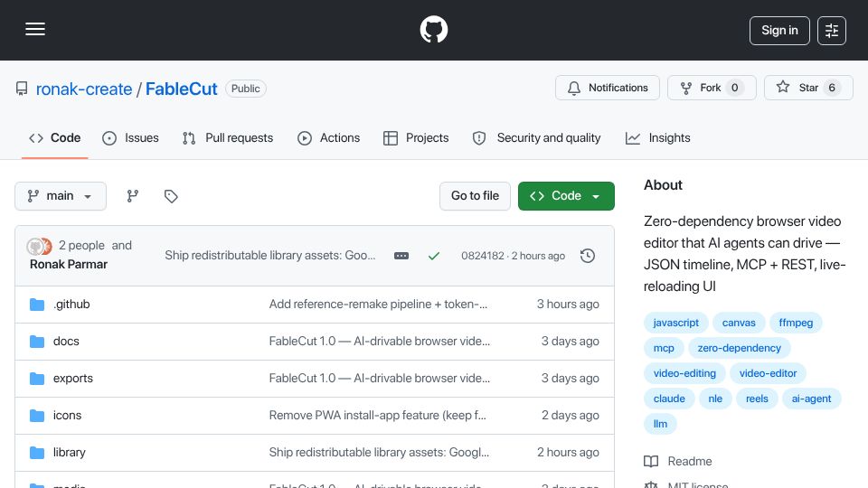Screen dimensions: 868x488
Task: Open the exports folder name
Action: 73,379
